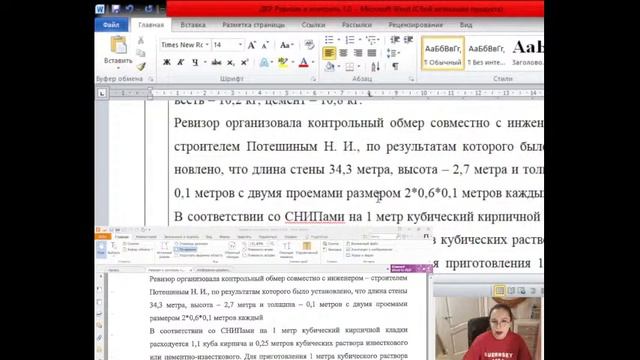Switch to the Ссылки tab
Viewport: 640px width, 360px height.
tap(313, 25)
